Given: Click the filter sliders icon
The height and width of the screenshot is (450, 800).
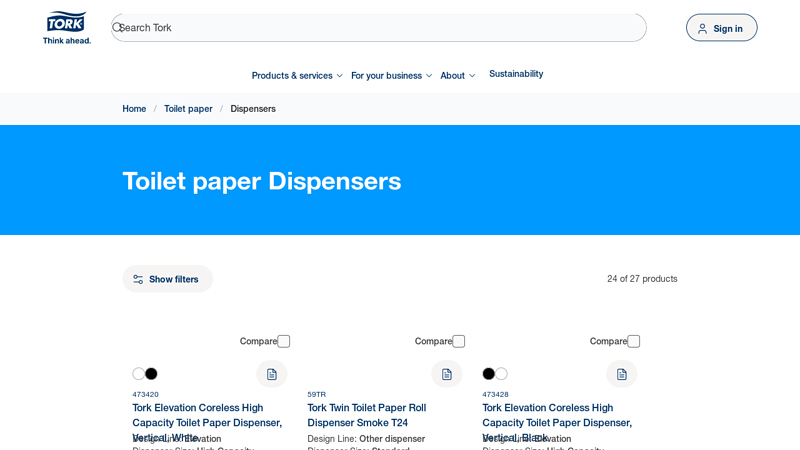Looking at the screenshot, I should (x=138, y=279).
